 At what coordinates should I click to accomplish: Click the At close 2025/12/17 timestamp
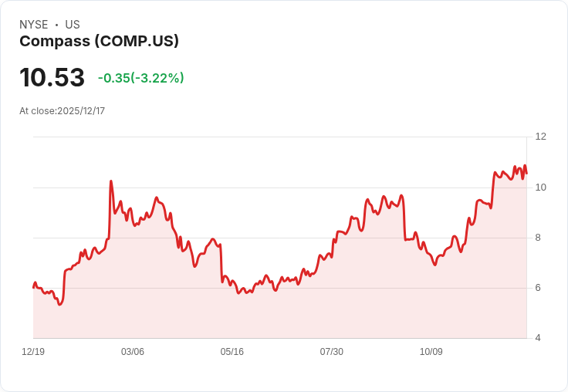pos(62,111)
